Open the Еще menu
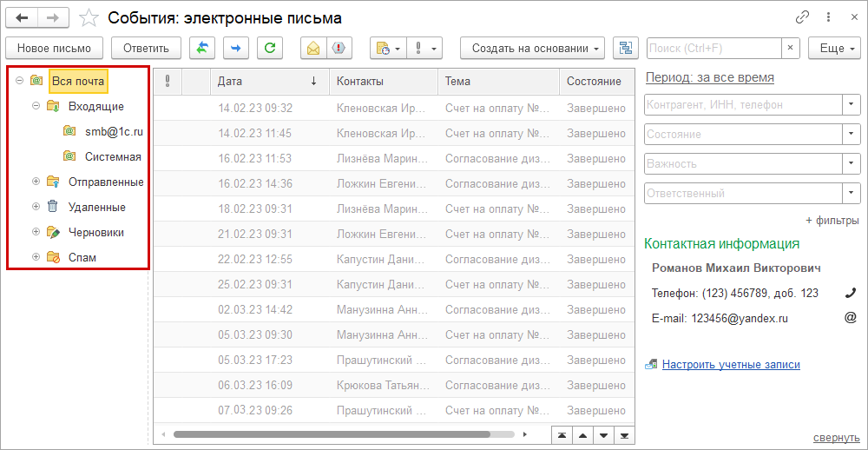This screenshot has height=450, width=868. coord(833,49)
